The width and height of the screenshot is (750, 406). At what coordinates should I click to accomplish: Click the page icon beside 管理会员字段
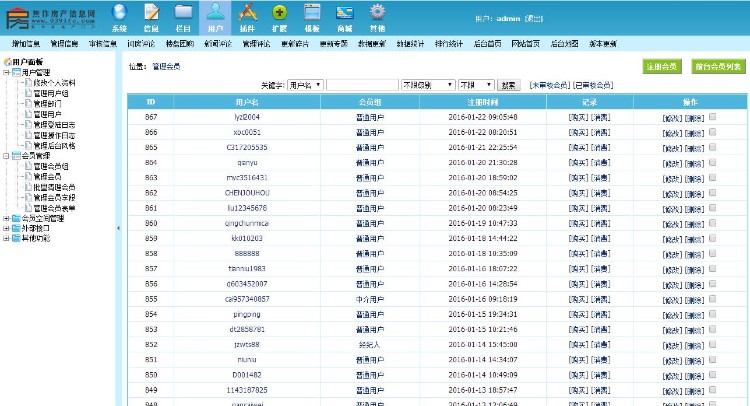click(28, 197)
